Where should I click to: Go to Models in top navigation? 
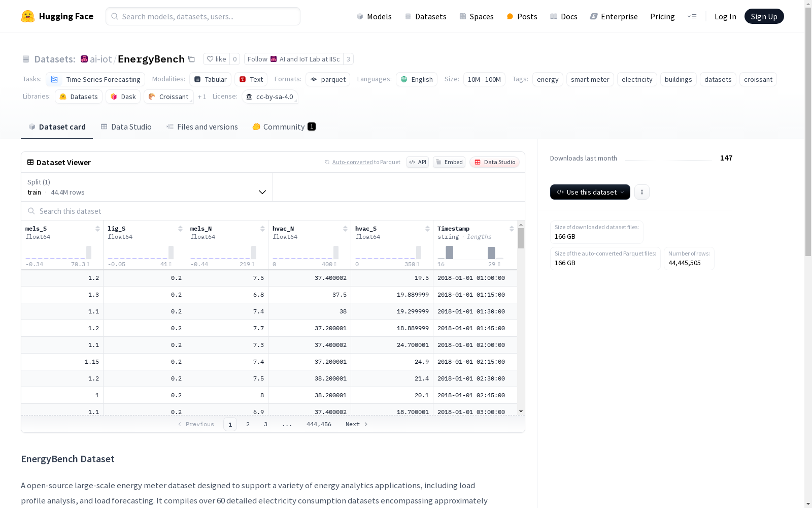[374, 16]
